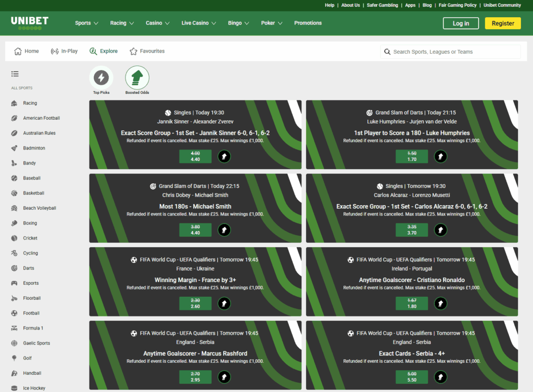Toggle odds boost on the Cristiano Ronaldo bet
533x392 pixels.
tap(440, 303)
